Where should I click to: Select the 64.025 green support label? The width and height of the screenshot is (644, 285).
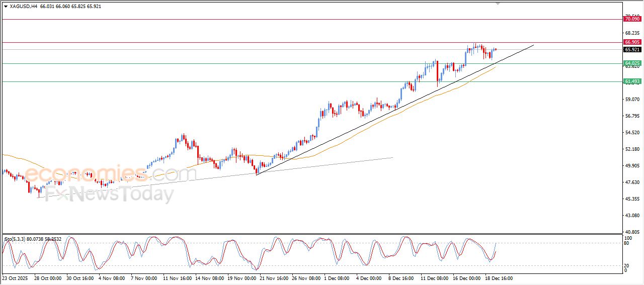tap(631, 63)
